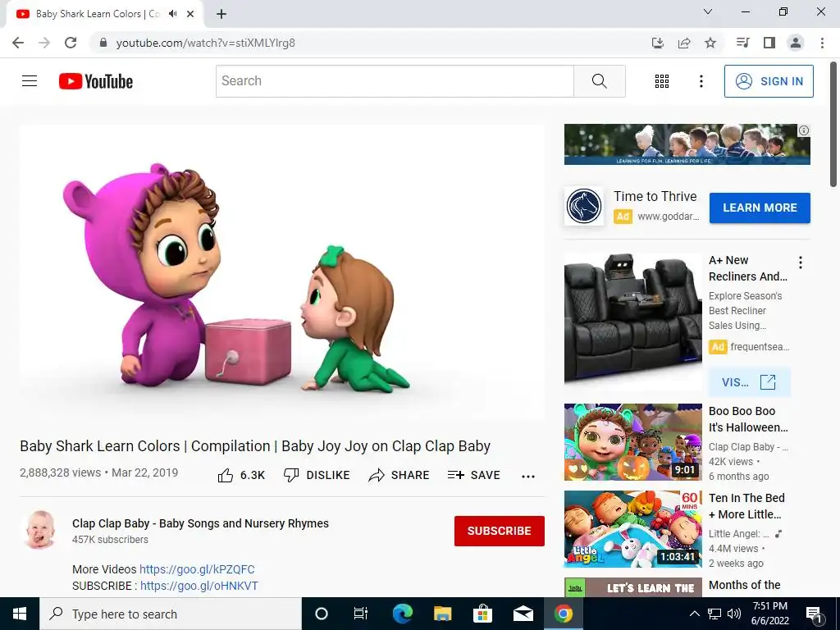Save the video to a playlist

[x=473, y=475]
